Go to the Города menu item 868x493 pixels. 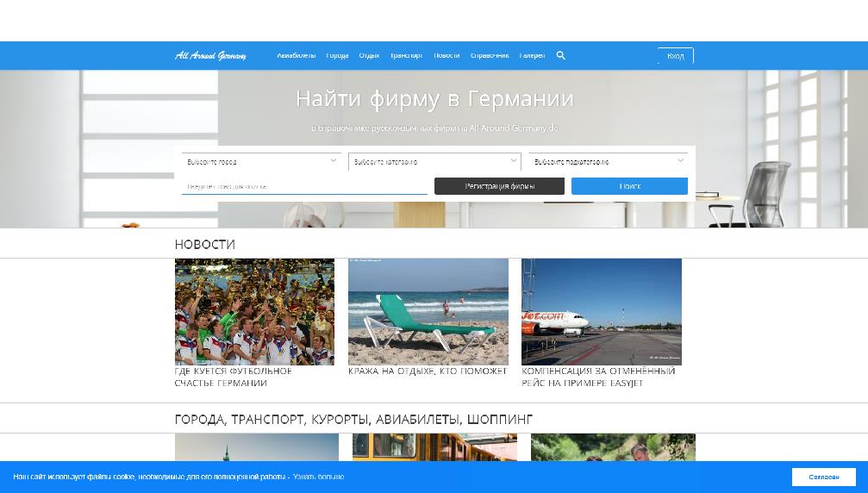pos(337,55)
